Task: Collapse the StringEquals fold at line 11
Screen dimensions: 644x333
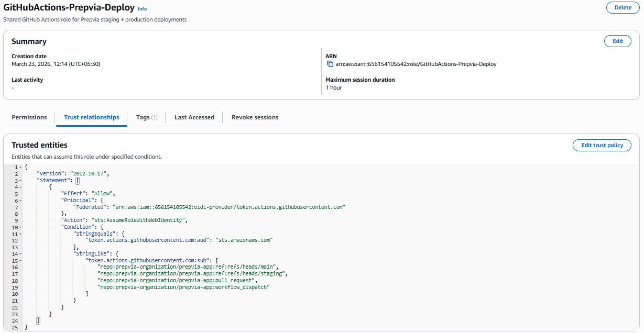Action: coord(20,234)
